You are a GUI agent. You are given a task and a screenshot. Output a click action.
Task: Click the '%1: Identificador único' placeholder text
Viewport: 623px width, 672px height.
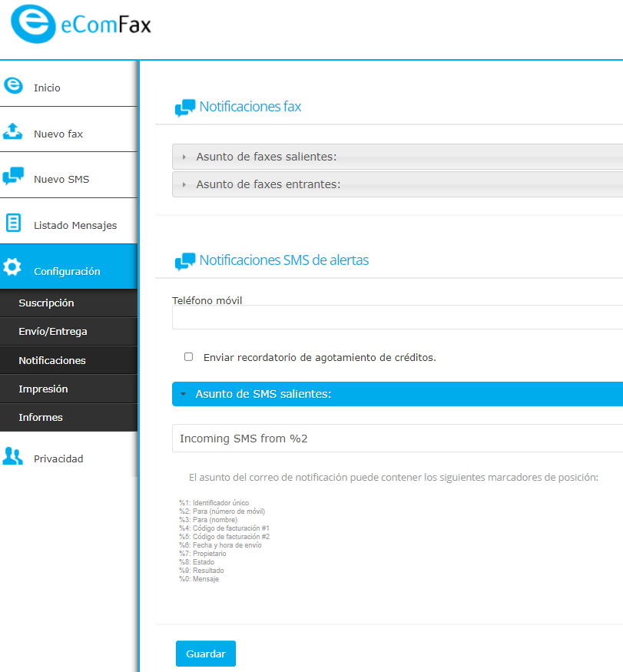[x=214, y=503]
